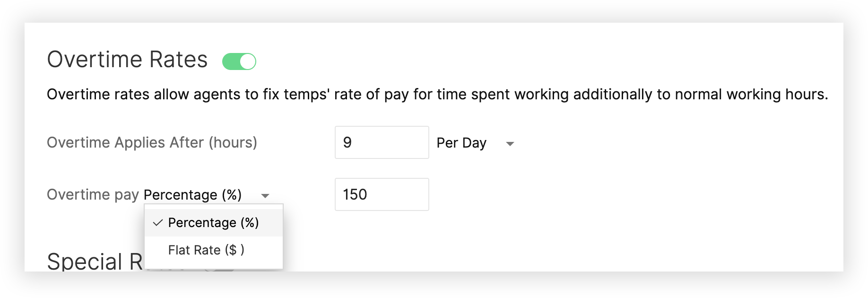Viewport: 868px width, 298px height.
Task: Select the Flat Rate ($) option
Action: point(206,250)
